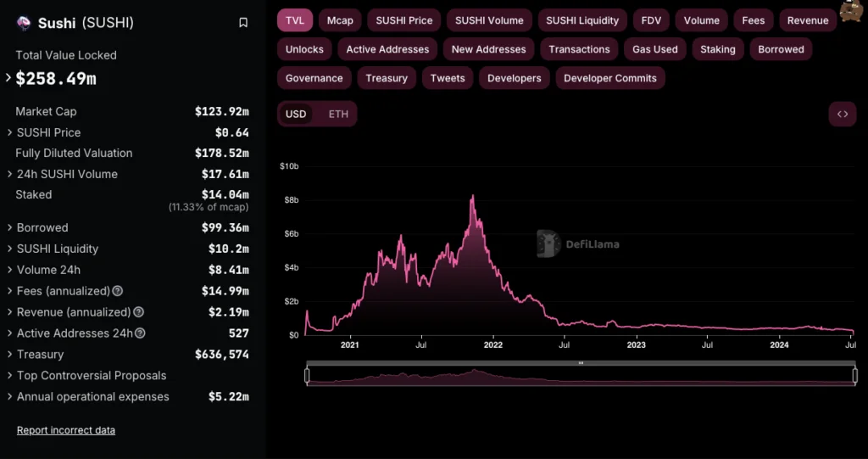Enable the Borrowed chart metric
Image resolution: width=868 pixels, height=459 pixels.
pyautogui.click(x=781, y=49)
